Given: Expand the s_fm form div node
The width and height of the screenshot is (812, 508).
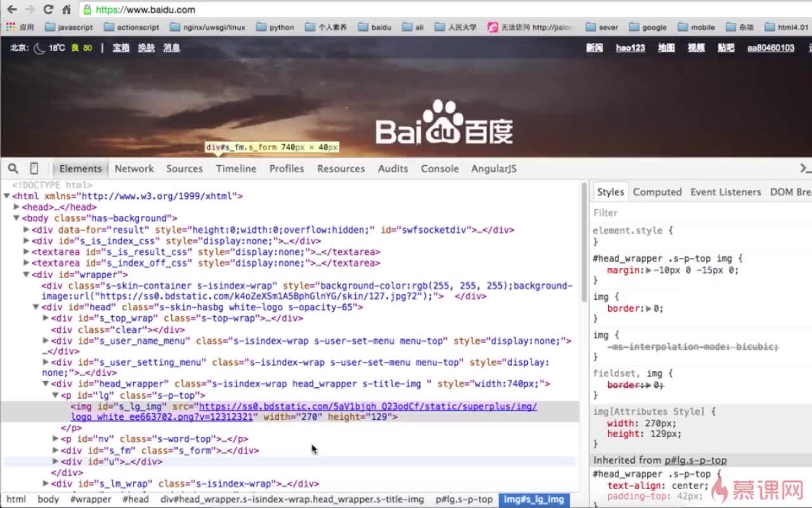Looking at the screenshot, I should pos(55,450).
